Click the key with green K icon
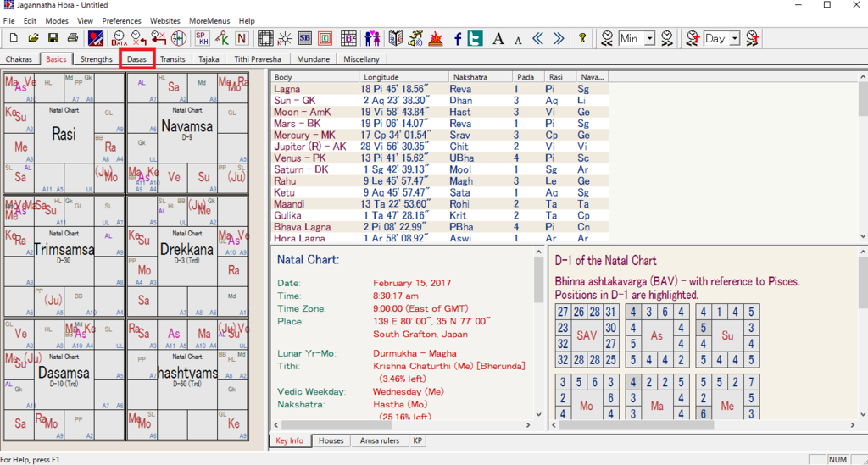 (x=222, y=38)
